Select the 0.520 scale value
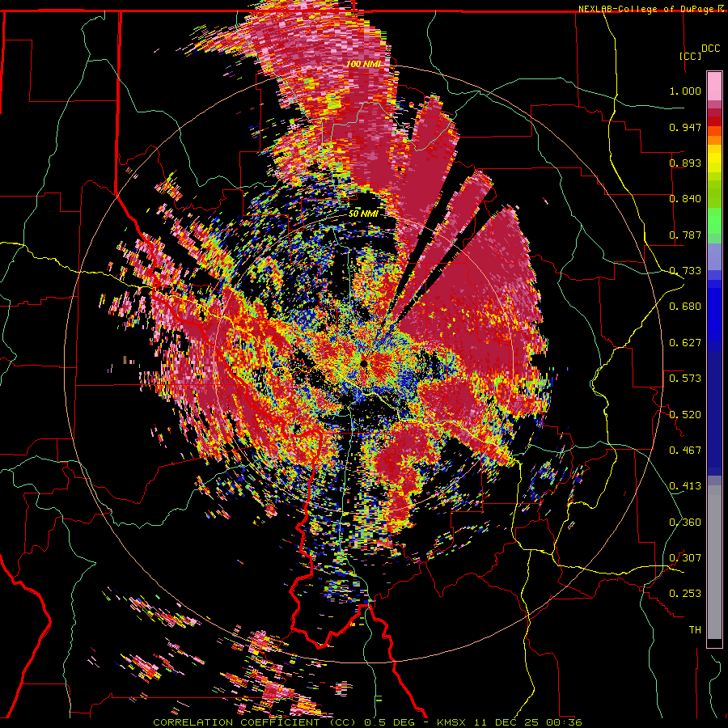The image size is (728, 728). point(685,414)
